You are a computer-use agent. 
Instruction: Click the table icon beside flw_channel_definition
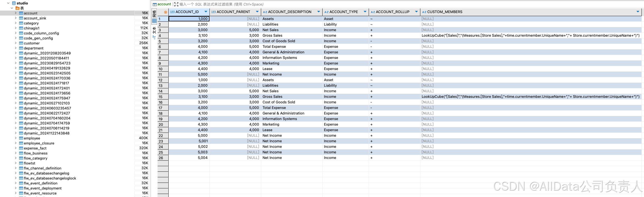[x=21, y=168]
